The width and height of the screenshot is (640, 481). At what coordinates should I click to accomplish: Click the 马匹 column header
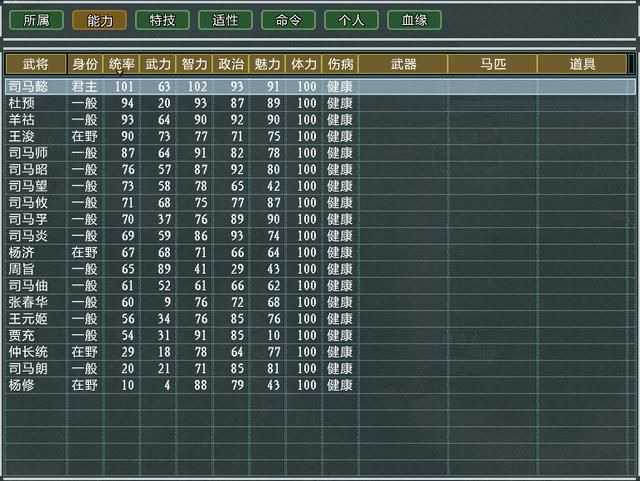[x=492, y=64]
